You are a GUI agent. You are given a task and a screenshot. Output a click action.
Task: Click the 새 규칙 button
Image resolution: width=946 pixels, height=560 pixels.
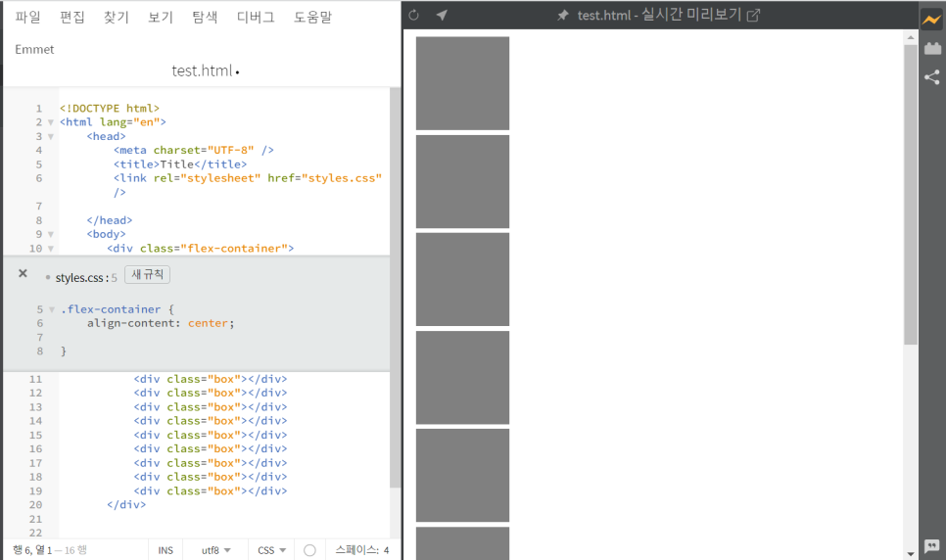147,274
